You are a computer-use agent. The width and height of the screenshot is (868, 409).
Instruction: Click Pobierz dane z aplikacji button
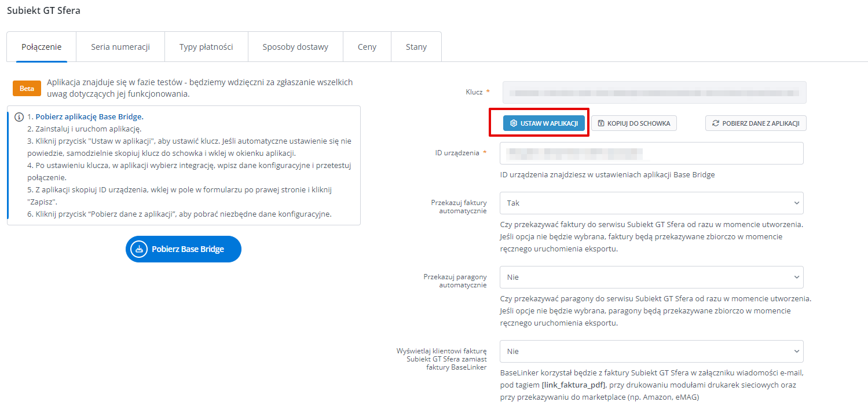(x=756, y=123)
